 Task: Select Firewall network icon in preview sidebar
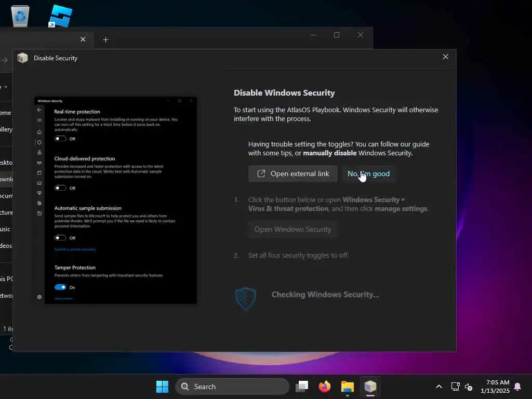(x=39, y=163)
